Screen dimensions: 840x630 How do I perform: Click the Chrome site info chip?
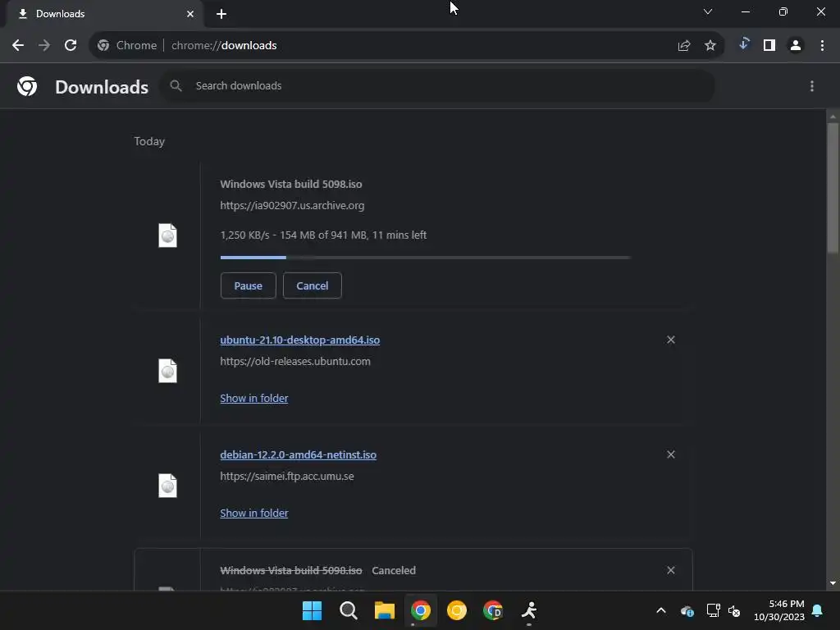(127, 46)
